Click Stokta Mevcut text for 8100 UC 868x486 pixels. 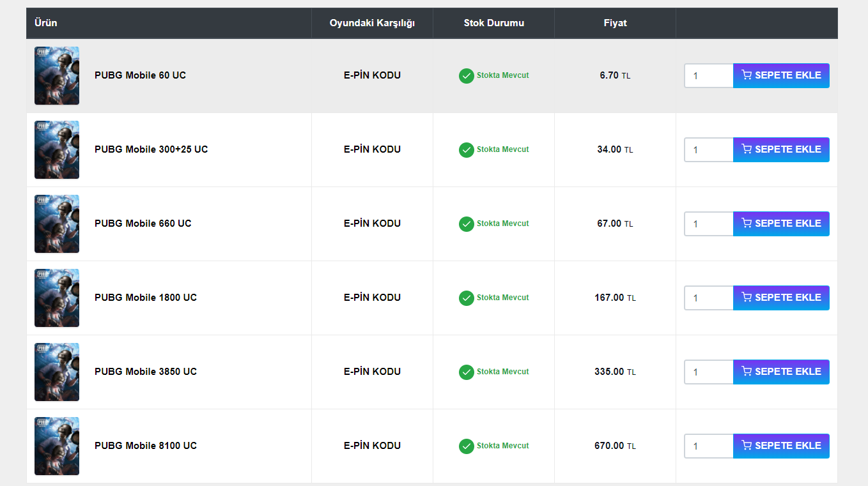[503, 446]
